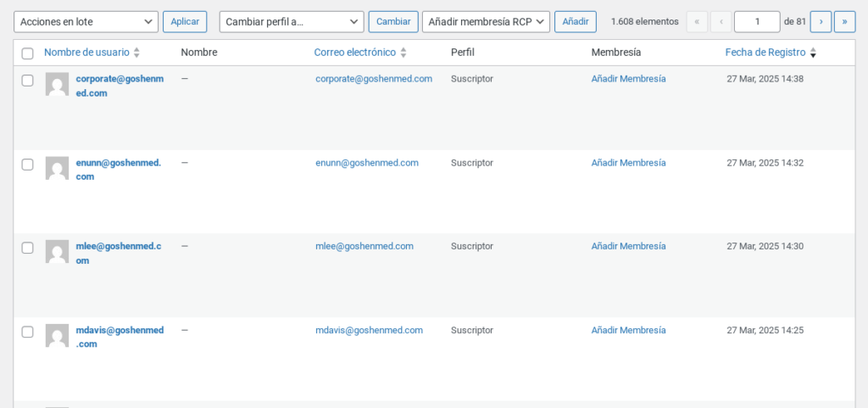Click the Cambiar button

tap(393, 22)
